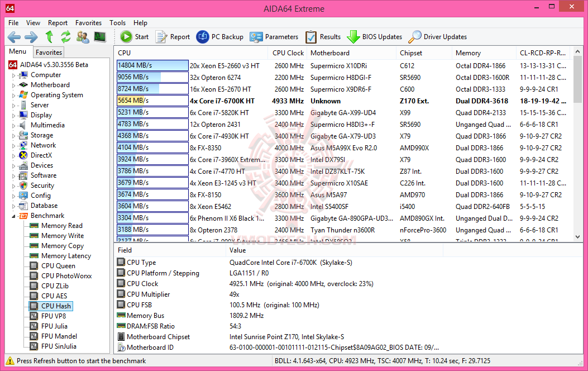Select CPU AES benchmark icon
Screen dimensions: 588x371
pos(34,296)
